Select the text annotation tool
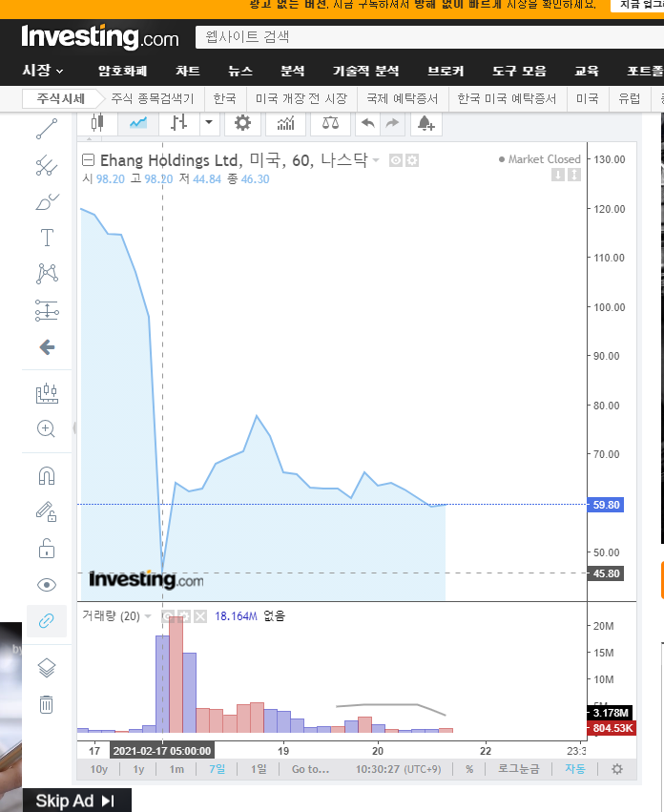664x812 pixels. pos(47,238)
